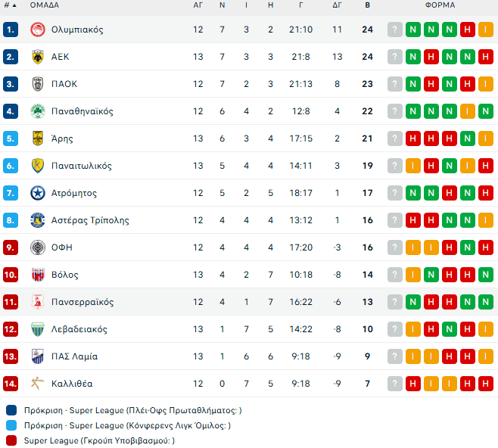The image size is (498, 448).
Task: Click the rank 14 red position badge
Action: point(11,384)
